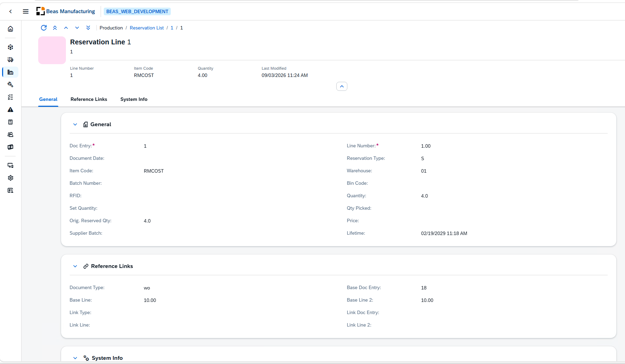Click the Doc Entry value field
Viewport: 625px width, 364px height.
point(145,146)
